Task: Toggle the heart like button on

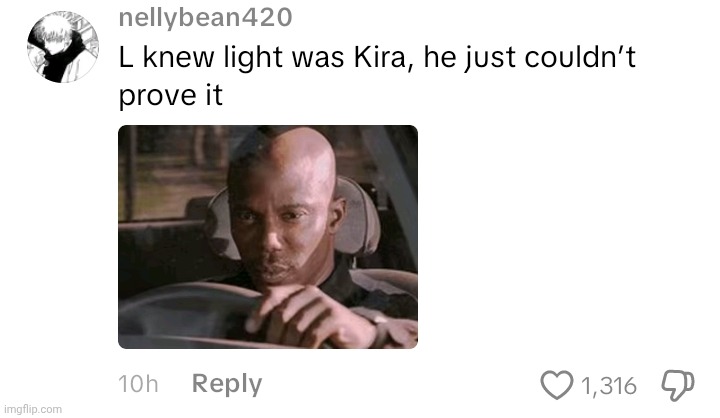Action: pos(557,385)
